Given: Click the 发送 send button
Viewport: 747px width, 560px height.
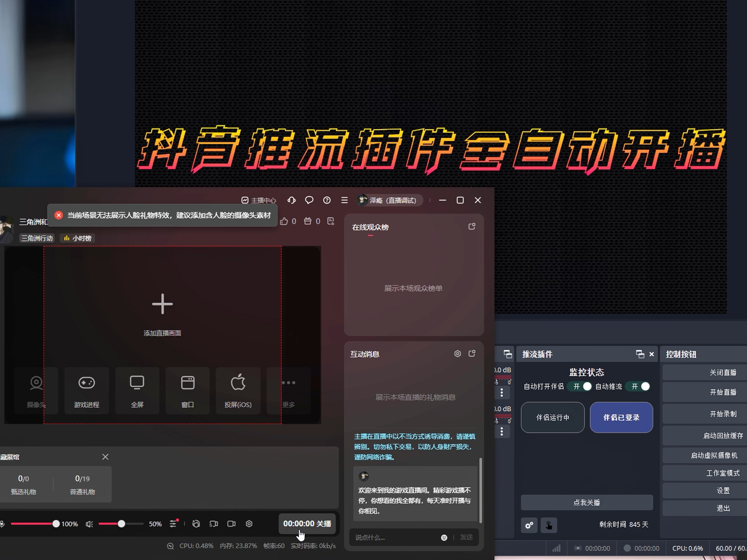Looking at the screenshot, I should click(466, 537).
